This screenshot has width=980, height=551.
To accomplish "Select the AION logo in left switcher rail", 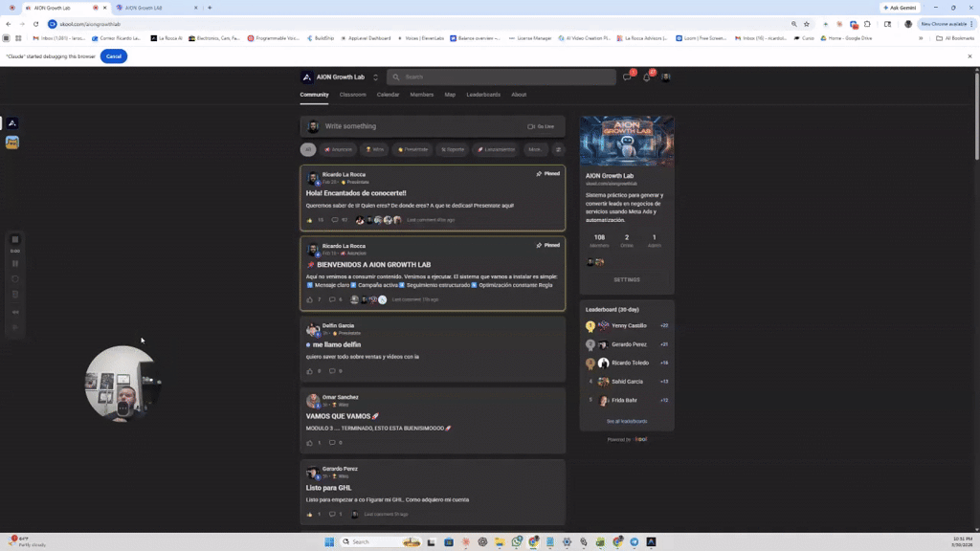I will [x=11, y=123].
